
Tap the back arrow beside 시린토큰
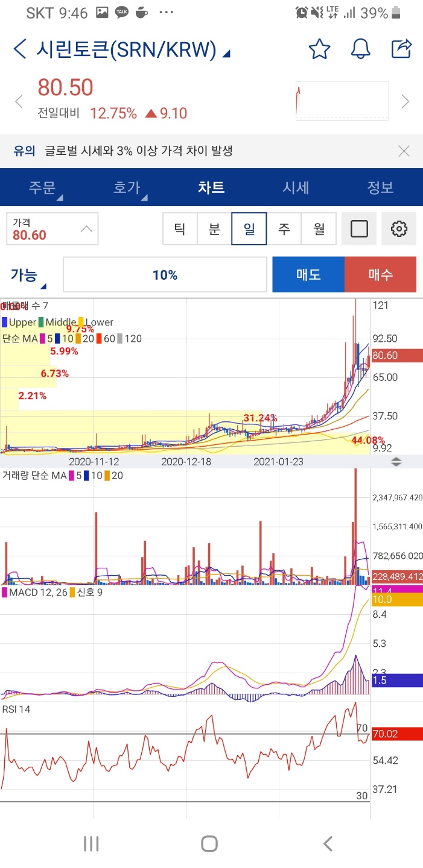[20, 49]
